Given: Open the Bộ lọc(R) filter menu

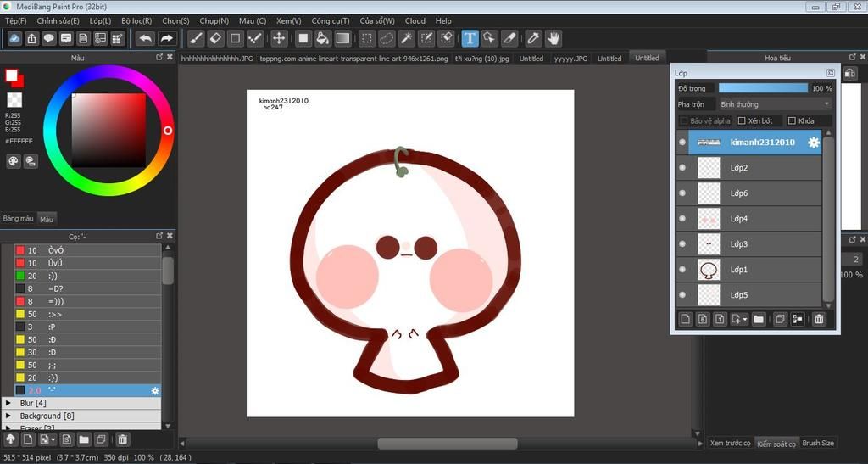Looking at the screenshot, I should [136, 20].
